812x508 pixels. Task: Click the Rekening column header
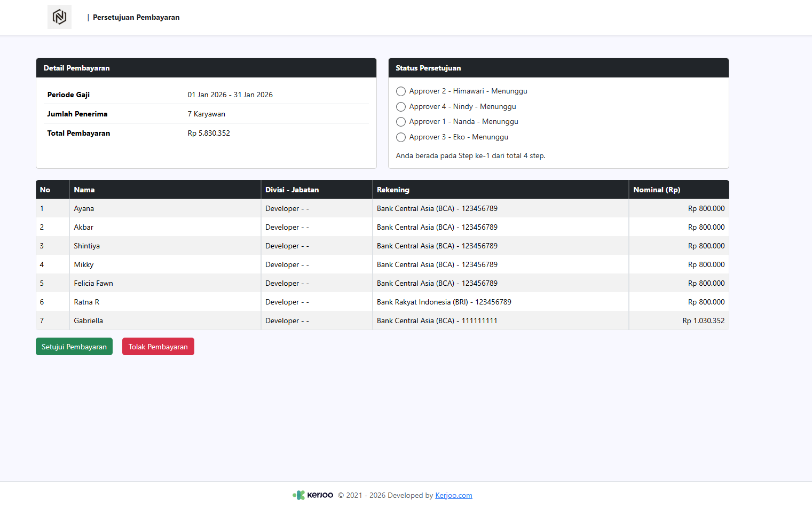[393, 190]
